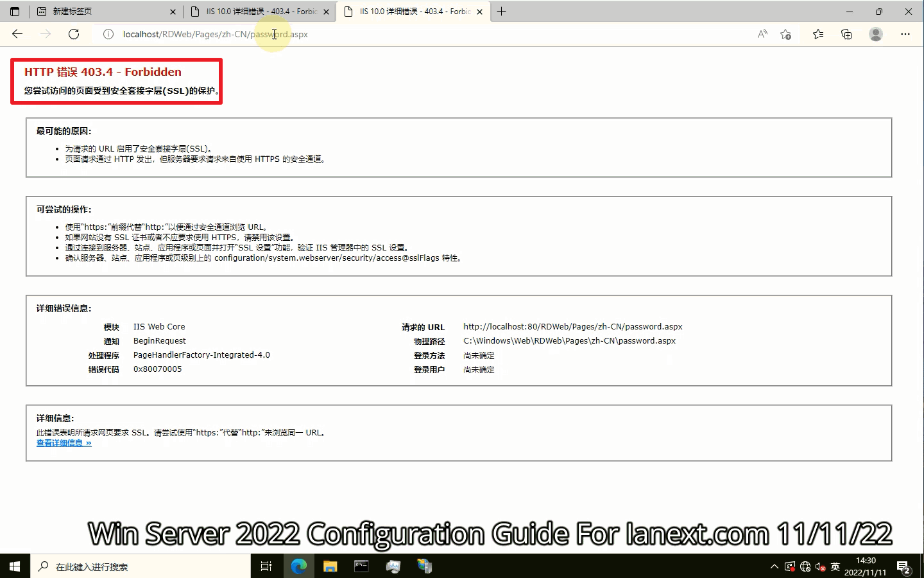Close the 新建标签页 tab
924x578 pixels.
point(173,12)
